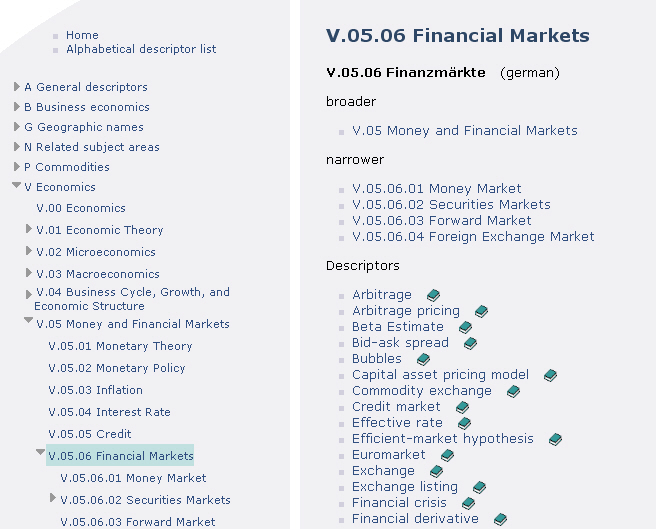This screenshot has height=529, width=656.
Task: Collapse the V.05.06 Financial Markets node
Action: point(41,453)
